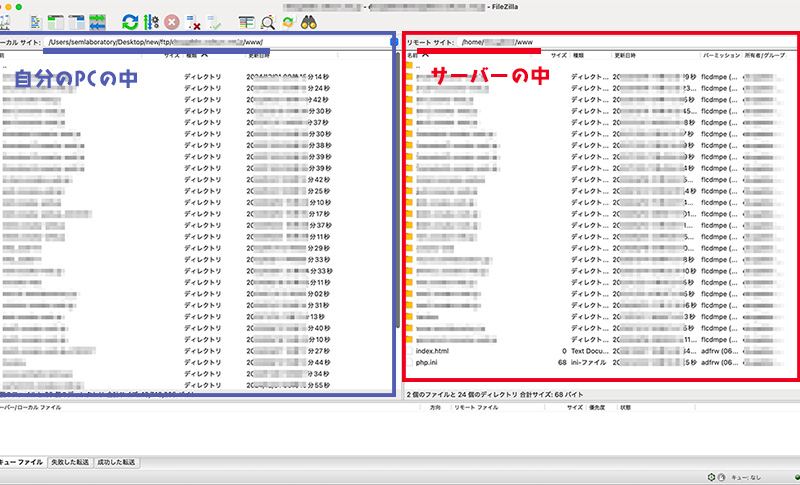
Task: Switch to the 失敗した転送 tab
Action: [70, 462]
